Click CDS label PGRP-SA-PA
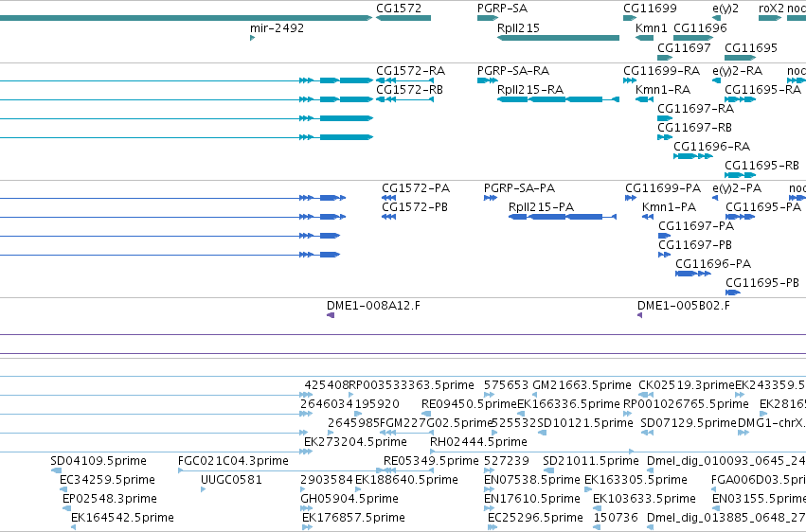This screenshot has height=532, width=806. 519,188
